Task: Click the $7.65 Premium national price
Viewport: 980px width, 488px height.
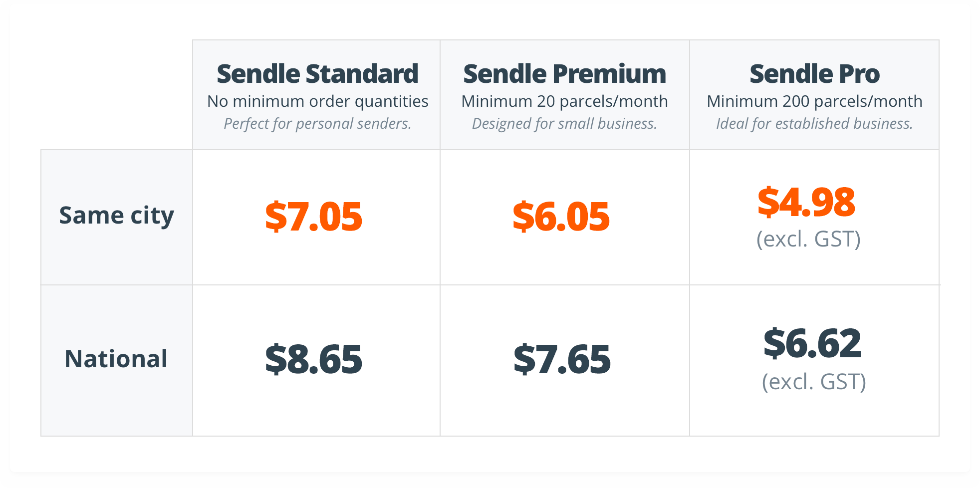Action: (562, 359)
